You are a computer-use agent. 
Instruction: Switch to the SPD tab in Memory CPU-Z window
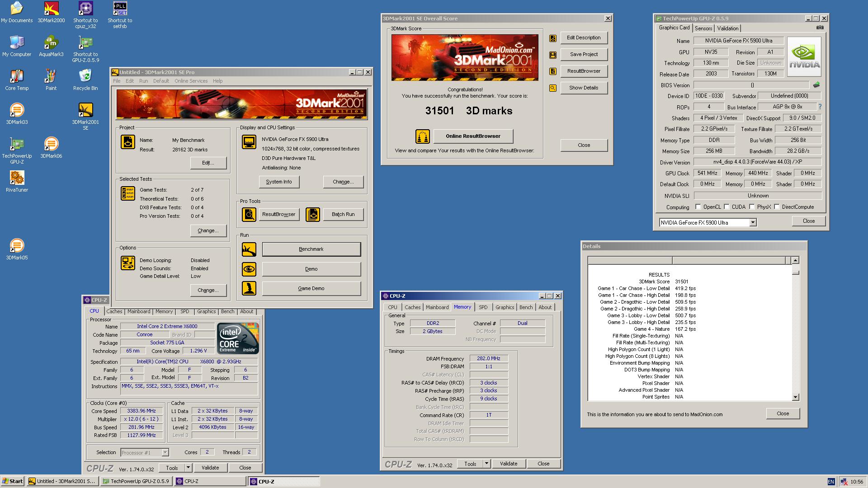[483, 307]
